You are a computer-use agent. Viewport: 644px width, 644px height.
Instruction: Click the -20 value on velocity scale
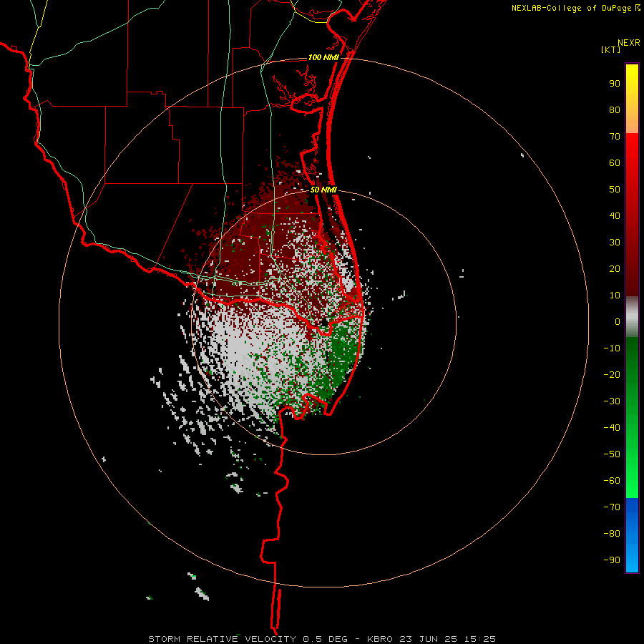coord(612,374)
